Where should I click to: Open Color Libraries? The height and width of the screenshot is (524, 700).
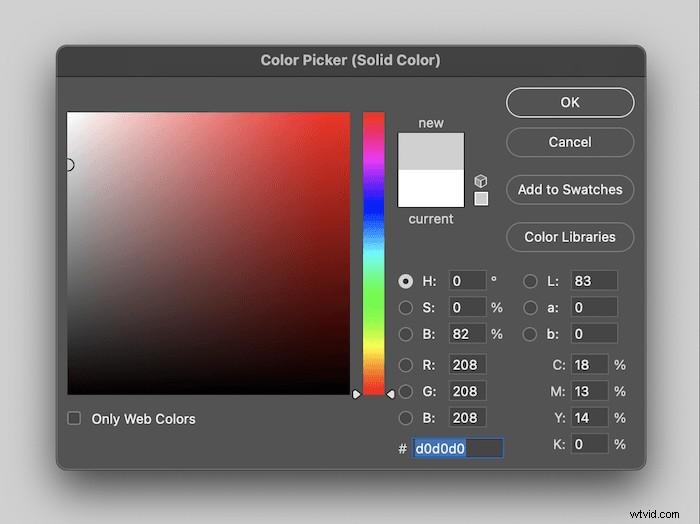(570, 237)
